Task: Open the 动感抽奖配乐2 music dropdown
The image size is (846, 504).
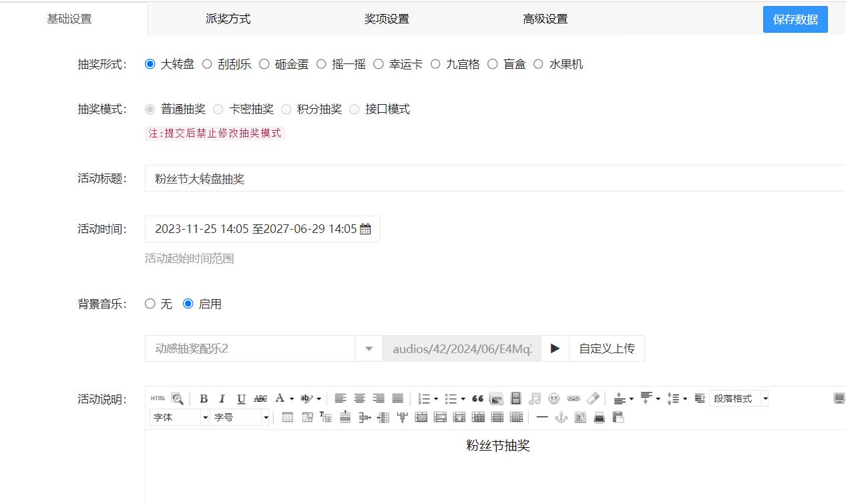Action: point(369,348)
